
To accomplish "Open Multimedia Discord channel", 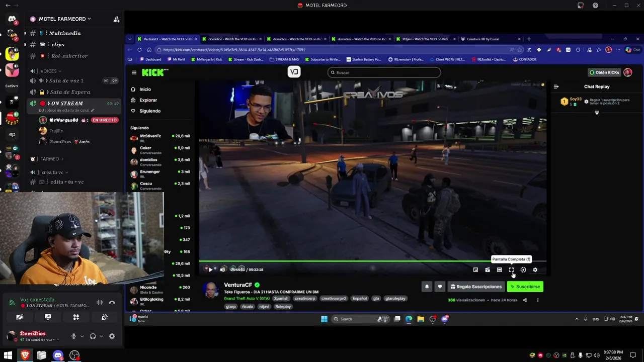I will tap(64, 33).
